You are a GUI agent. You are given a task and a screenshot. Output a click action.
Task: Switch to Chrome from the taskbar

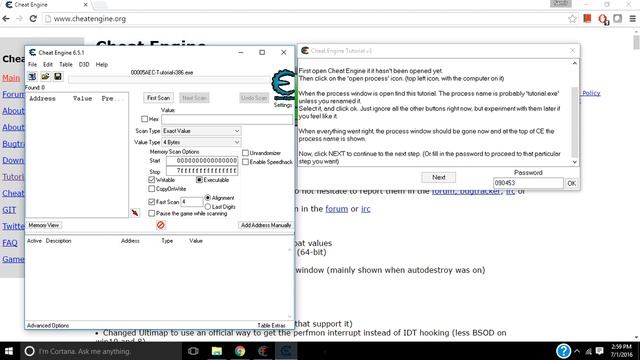tap(240, 351)
